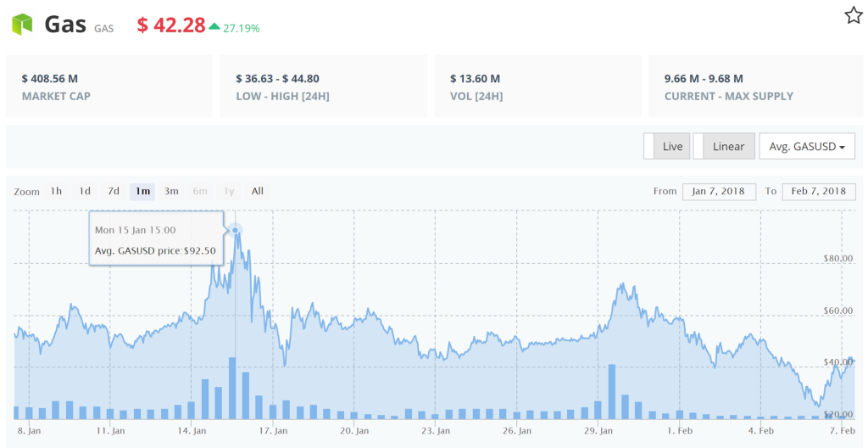Screen dimensions: 868x448
Task: Select the 1d zoom range
Action: (85, 191)
